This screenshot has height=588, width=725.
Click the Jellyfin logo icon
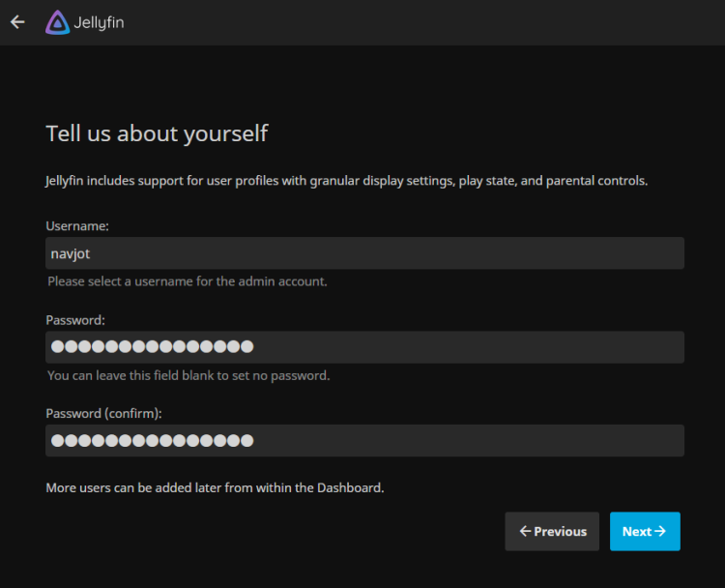tap(57, 22)
